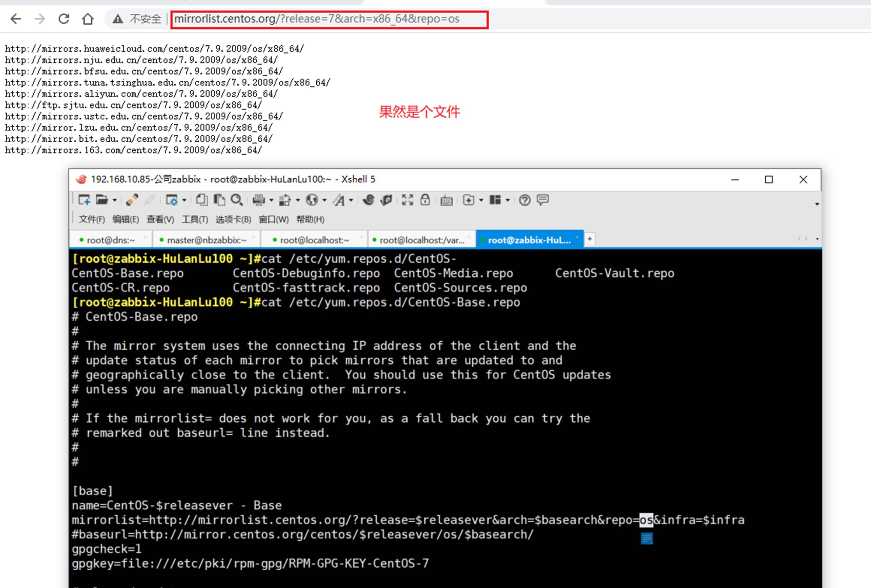This screenshot has height=588, width=871.
Task: Click the New Session toolbar icon
Action: tap(84, 200)
